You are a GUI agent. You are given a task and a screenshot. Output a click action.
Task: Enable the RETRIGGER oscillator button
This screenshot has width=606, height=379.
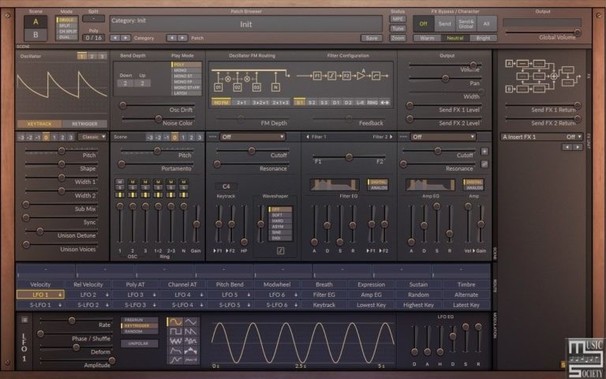click(x=85, y=124)
